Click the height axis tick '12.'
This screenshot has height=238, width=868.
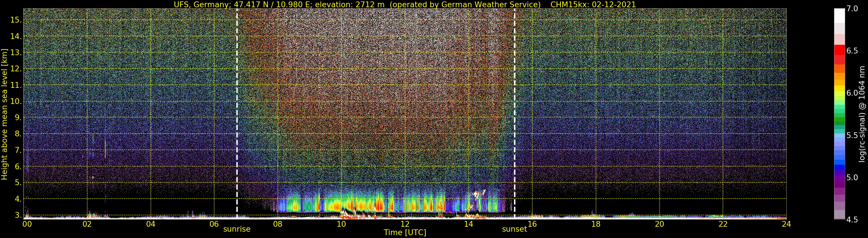click(16, 69)
